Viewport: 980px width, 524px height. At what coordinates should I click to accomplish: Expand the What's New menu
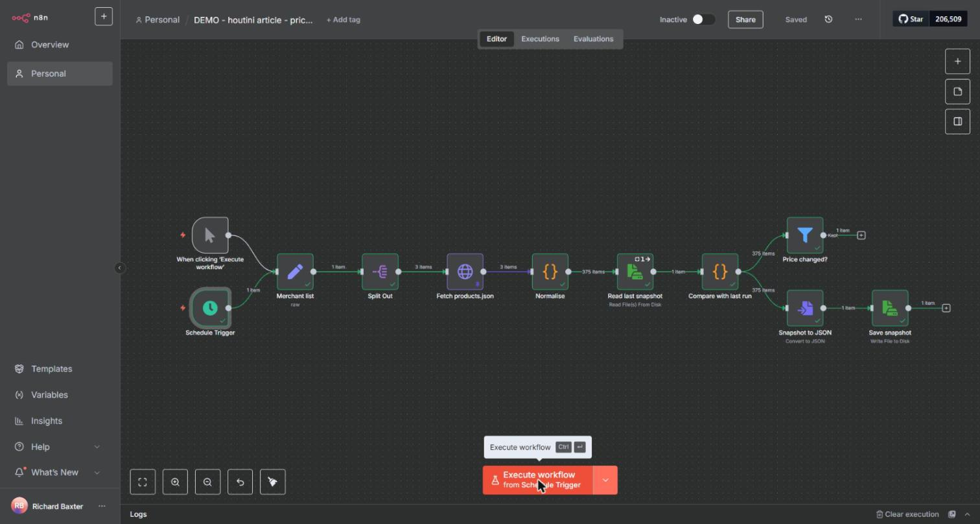pos(60,473)
